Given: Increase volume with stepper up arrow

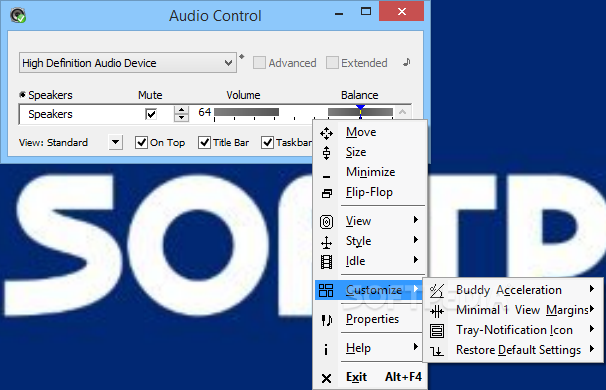Looking at the screenshot, I should (x=181, y=110).
